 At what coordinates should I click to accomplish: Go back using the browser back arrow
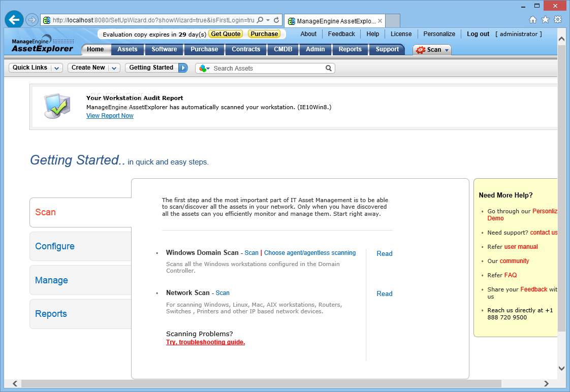click(14, 20)
